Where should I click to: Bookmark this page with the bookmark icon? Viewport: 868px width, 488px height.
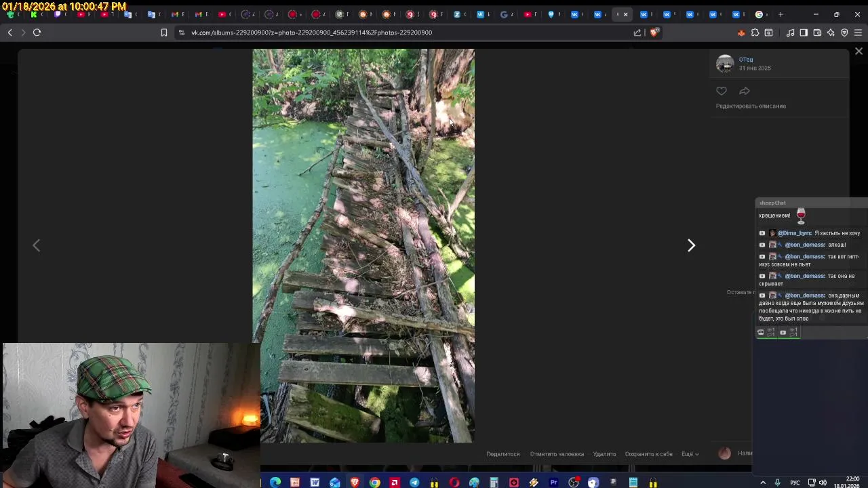164,33
